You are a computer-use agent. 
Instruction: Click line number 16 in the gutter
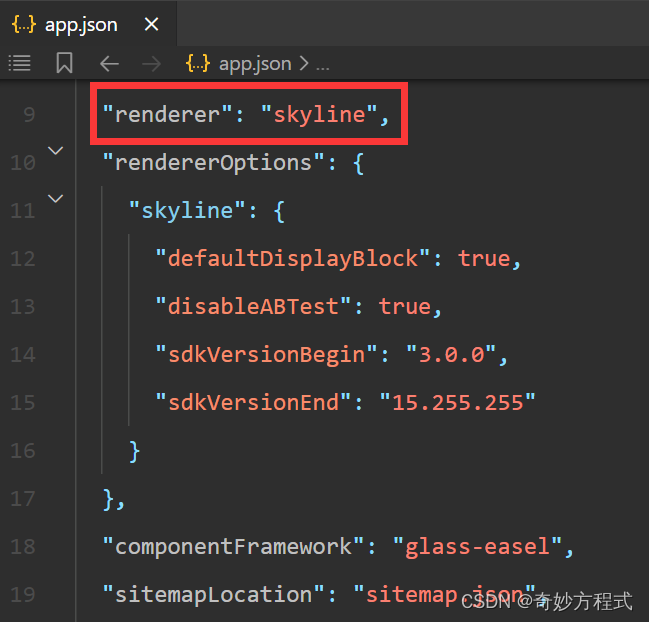click(x=23, y=451)
